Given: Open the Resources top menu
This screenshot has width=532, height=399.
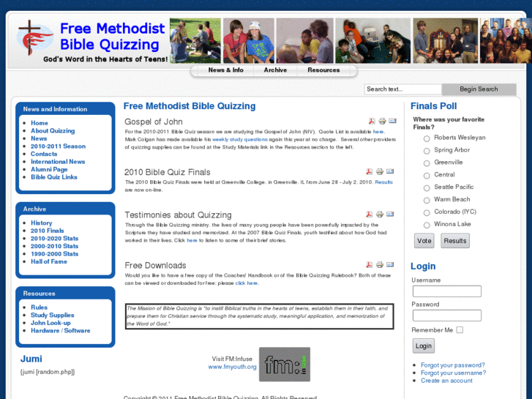Looking at the screenshot, I should click(x=323, y=70).
